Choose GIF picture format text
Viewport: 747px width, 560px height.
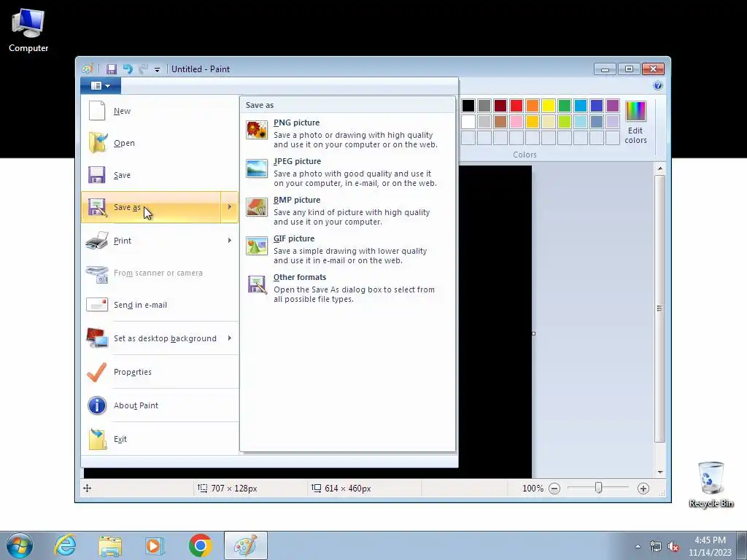[x=294, y=238]
